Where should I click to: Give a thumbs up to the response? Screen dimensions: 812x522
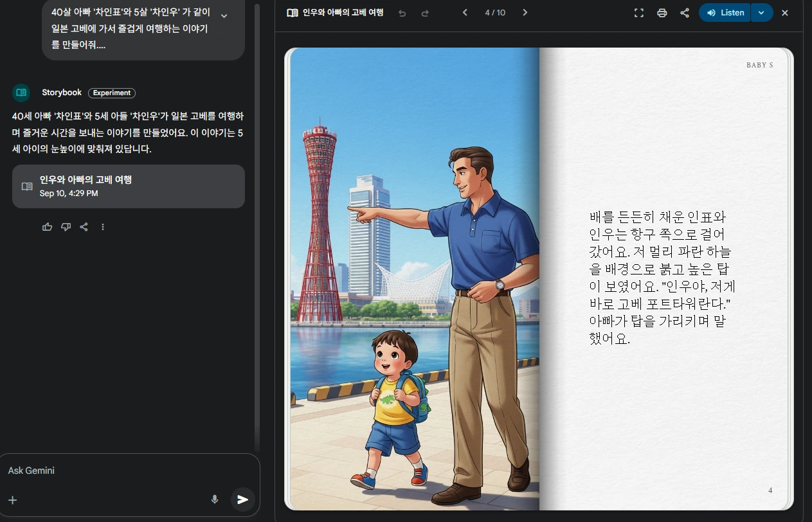(x=47, y=226)
